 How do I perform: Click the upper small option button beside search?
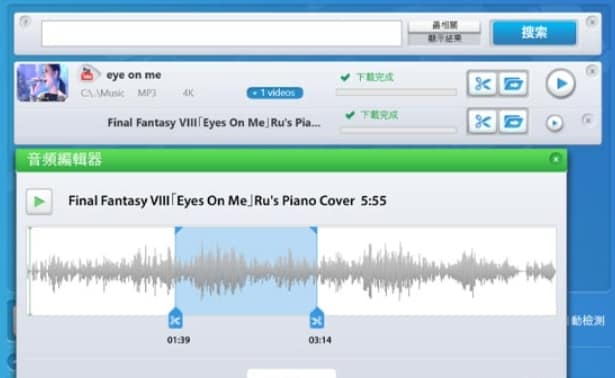pyautogui.click(x=444, y=25)
